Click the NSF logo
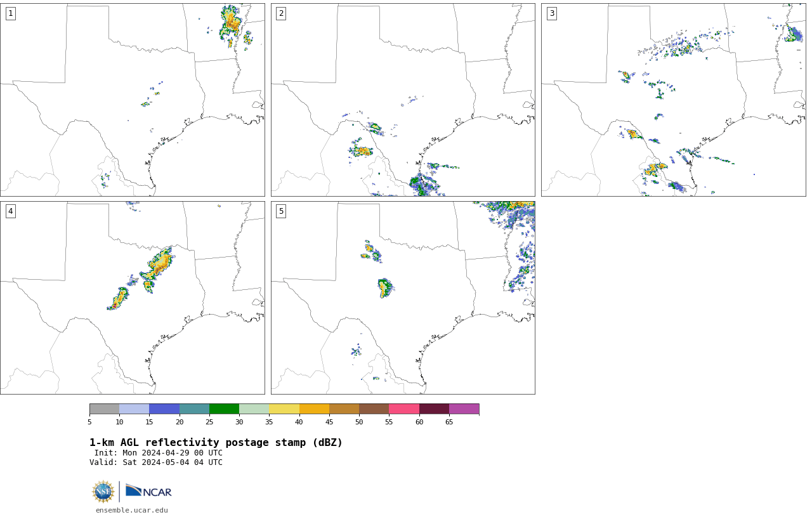 pos(103,492)
